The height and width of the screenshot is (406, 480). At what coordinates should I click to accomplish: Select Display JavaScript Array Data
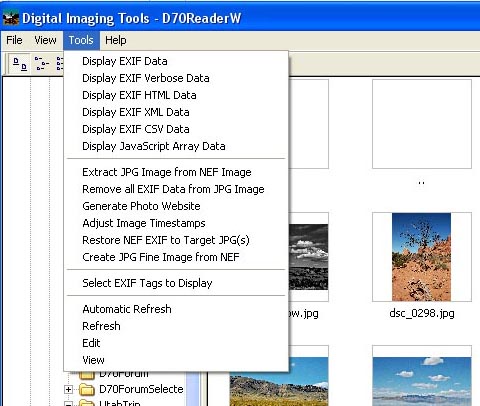(176, 146)
